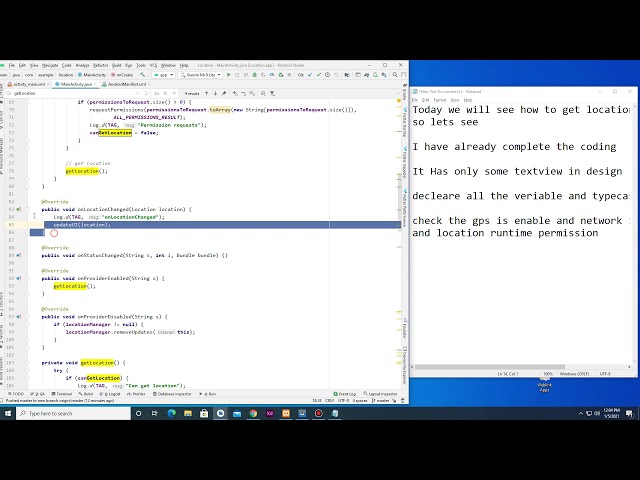Click the screen recorder taskbar icon
This screenshot has height=480, width=640.
tap(319, 413)
